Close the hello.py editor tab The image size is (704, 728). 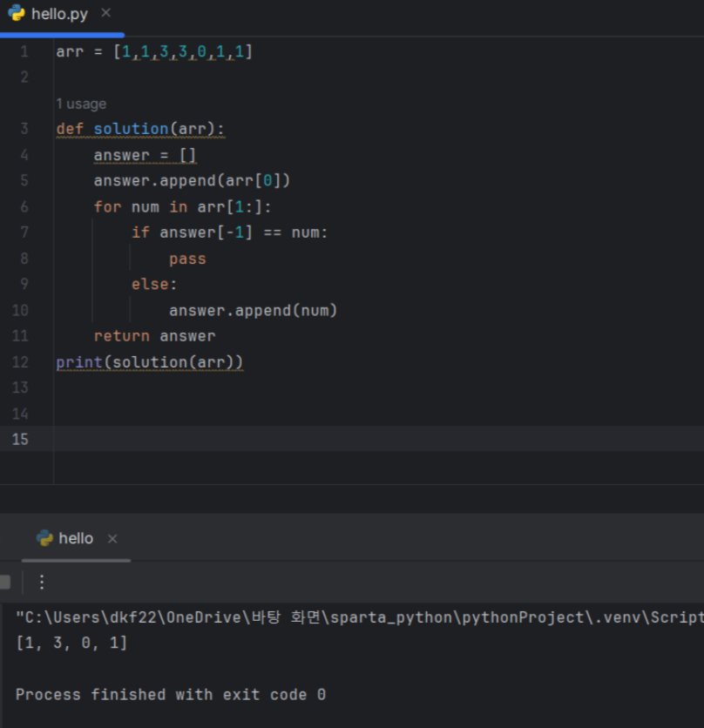point(106,13)
